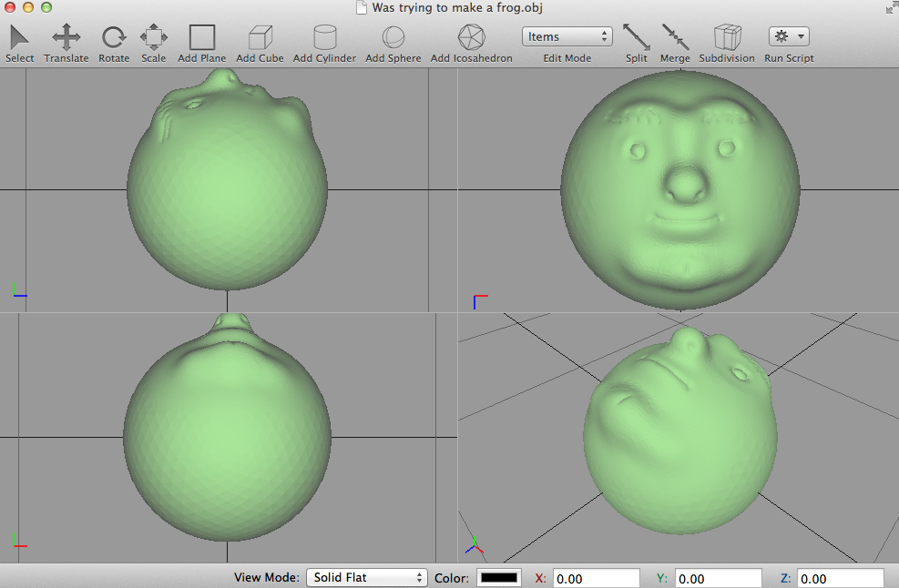Enter full screen via corner arrows
The image size is (899, 588).
pos(892,7)
